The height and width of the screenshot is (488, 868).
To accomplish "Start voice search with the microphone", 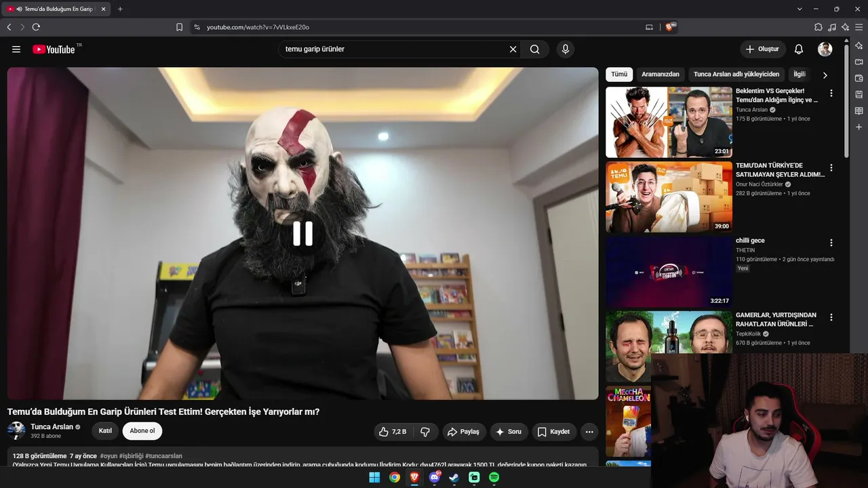I will click(565, 49).
